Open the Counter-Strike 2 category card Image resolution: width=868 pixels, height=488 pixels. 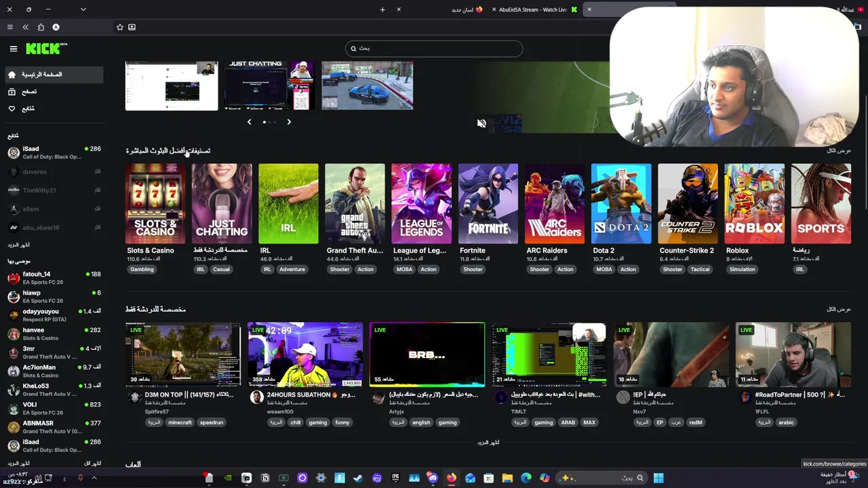pyautogui.click(x=688, y=203)
